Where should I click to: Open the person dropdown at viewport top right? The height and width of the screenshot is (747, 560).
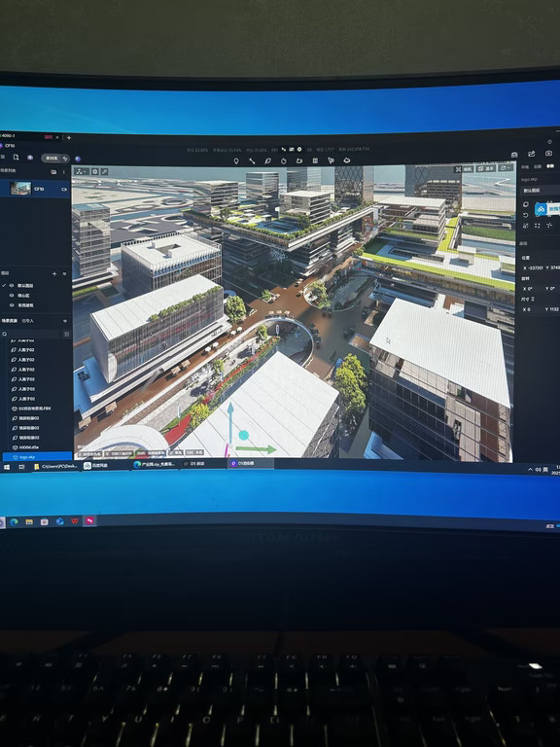tap(506, 168)
